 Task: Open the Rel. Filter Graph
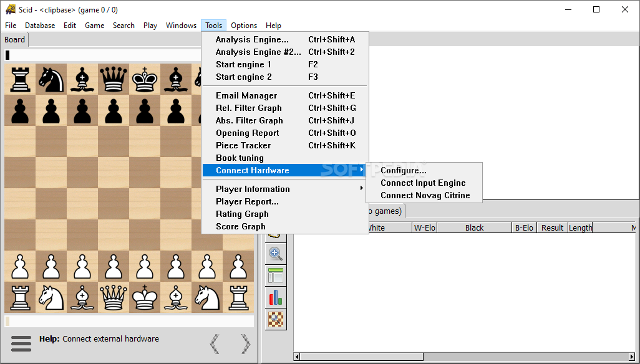pos(285,108)
